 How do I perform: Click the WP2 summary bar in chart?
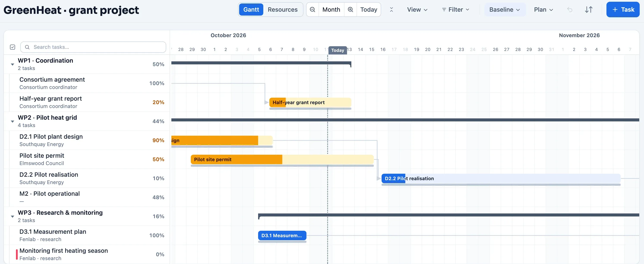coord(405,120)
